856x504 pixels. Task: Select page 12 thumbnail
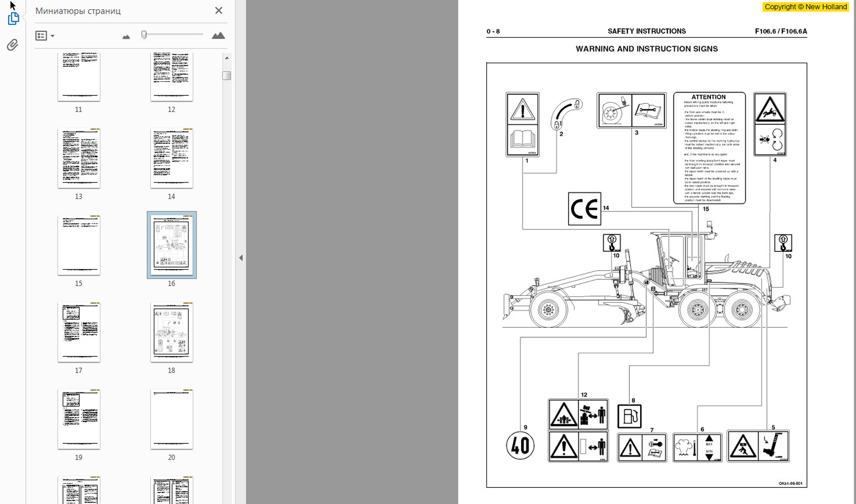pyautogui.click(x=171, y=76)
